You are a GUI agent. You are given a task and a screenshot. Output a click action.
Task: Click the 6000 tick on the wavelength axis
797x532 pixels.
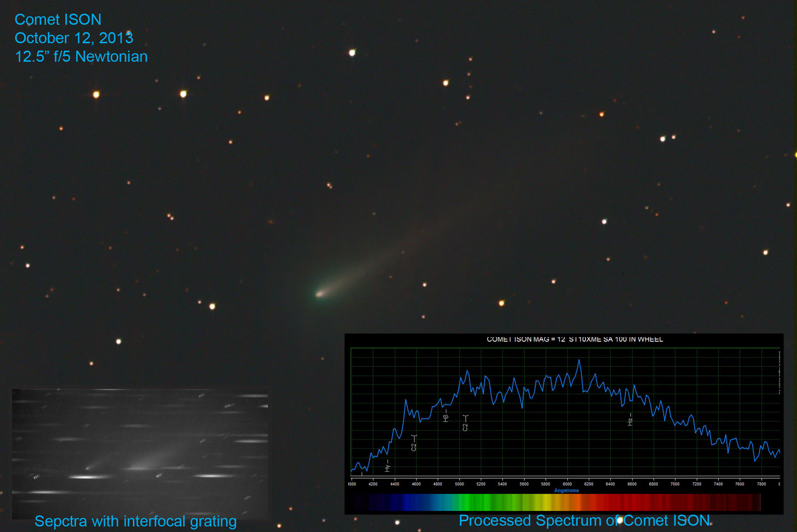(x=567, y=484)
